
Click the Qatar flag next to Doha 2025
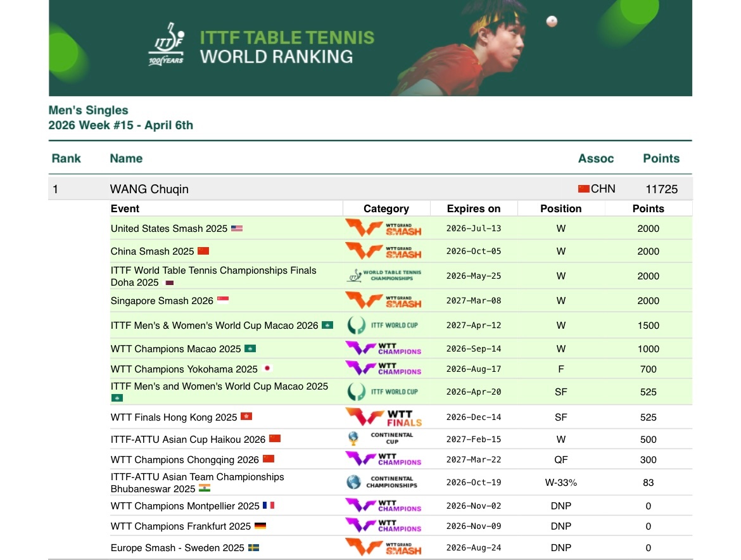(168, 283)
